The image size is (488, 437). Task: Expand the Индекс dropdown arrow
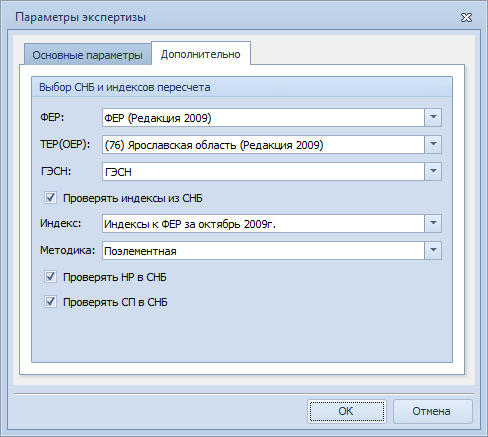433,223
